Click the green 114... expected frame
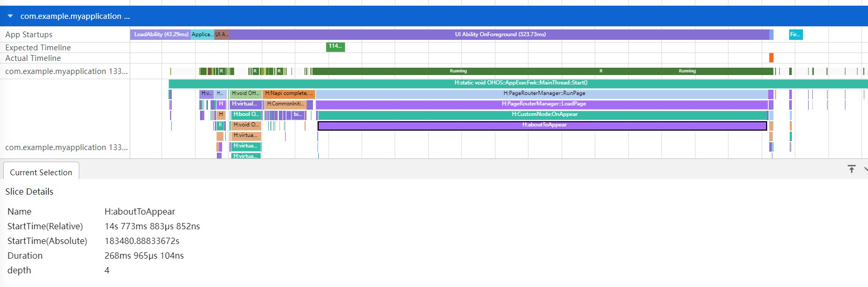The image size is (868, 287). tap(336, 47)
